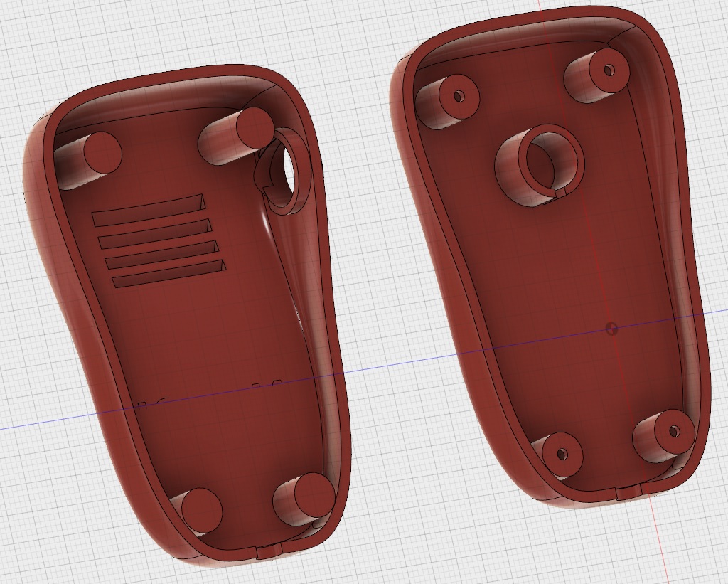Select right shell's top-left screw boss hole

click(458, 95)
